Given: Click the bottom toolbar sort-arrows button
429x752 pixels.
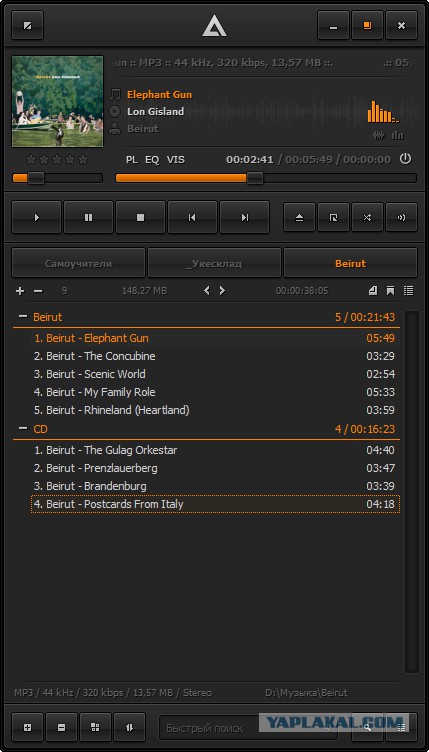Looking at the screenshot, I should click(129, 728).
